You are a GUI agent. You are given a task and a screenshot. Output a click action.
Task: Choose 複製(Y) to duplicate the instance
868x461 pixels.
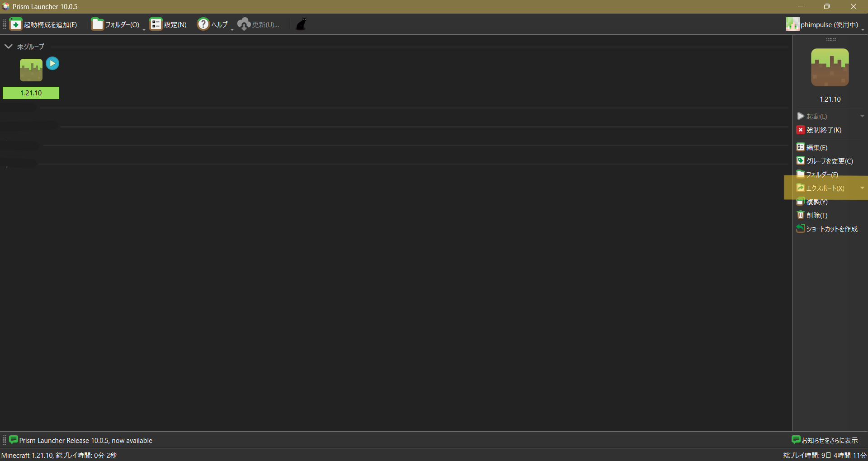coord(816,202)
